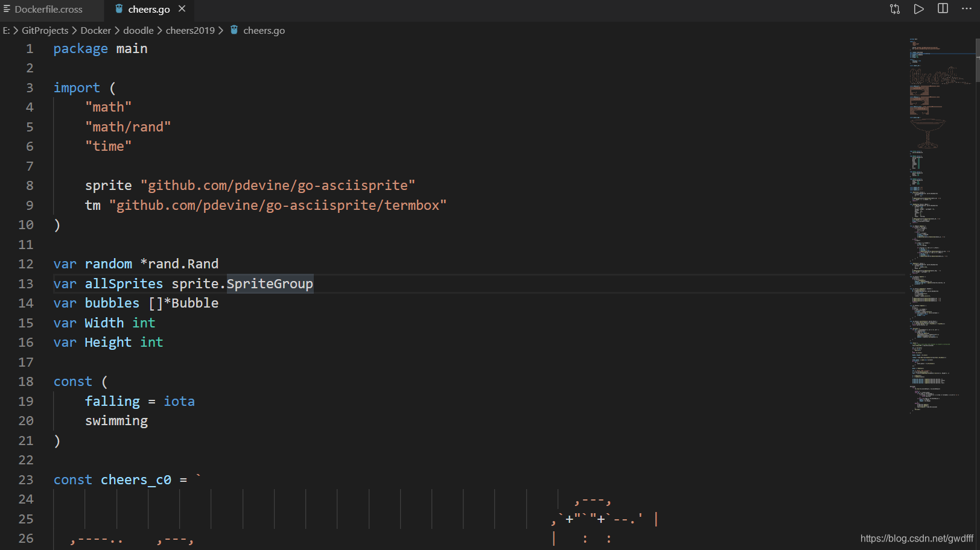Viewport: 980px width, 550px height.
Task: Click the 'cheers_c0' constant name
Action: (136, 479)
